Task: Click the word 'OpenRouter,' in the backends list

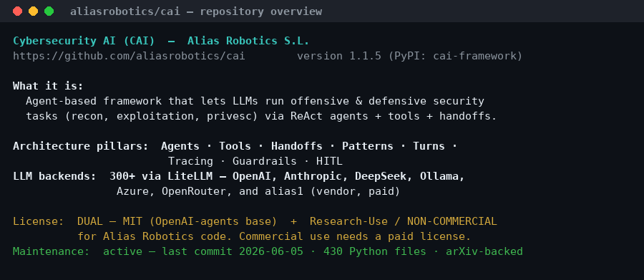Action: point(197,192)
